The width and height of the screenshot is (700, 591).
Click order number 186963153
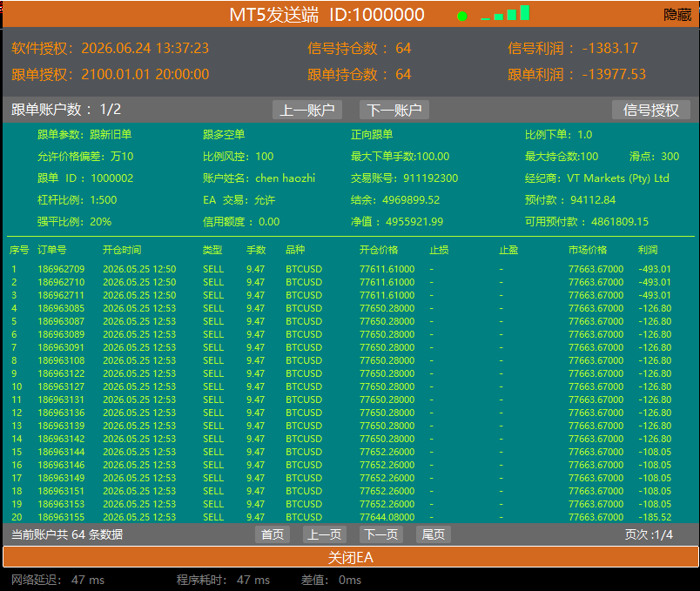(x=61, y=504)
